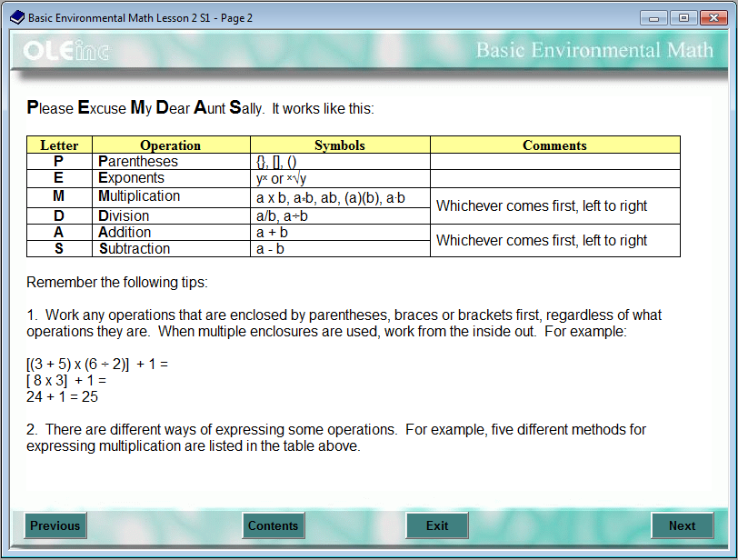This screenshot has width=738, height=560.
Task: Click the Basic Environmental Math banner title
Action: click(x=594, y=51)
